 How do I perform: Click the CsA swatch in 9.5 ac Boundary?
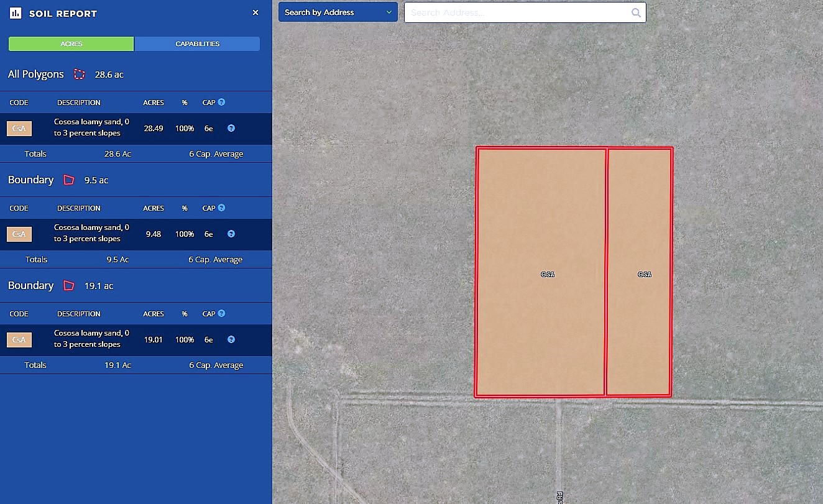click(x=19, y=234)
